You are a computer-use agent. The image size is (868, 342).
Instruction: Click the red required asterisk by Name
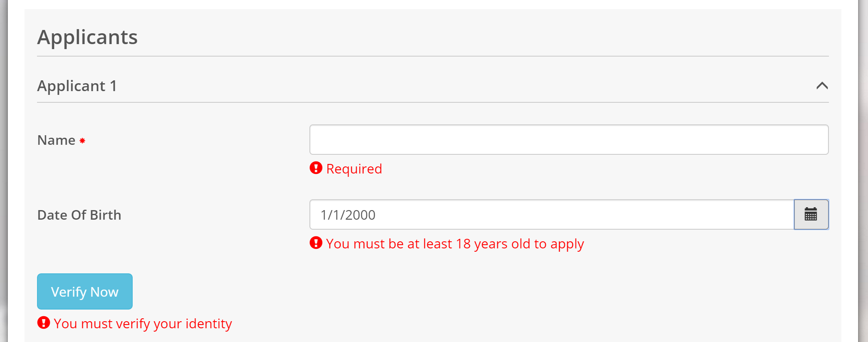(x=82, y=141)
